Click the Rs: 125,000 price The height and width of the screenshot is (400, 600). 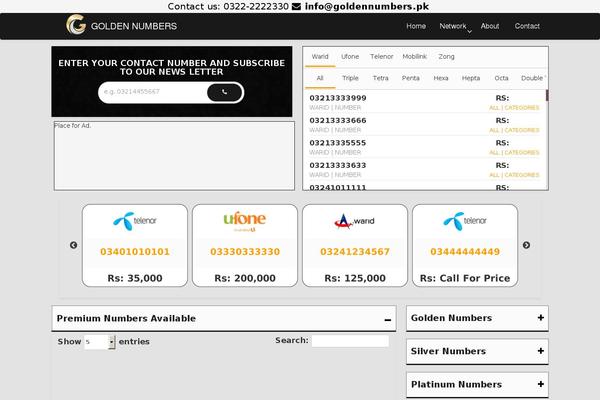click(x=355, y=278)
